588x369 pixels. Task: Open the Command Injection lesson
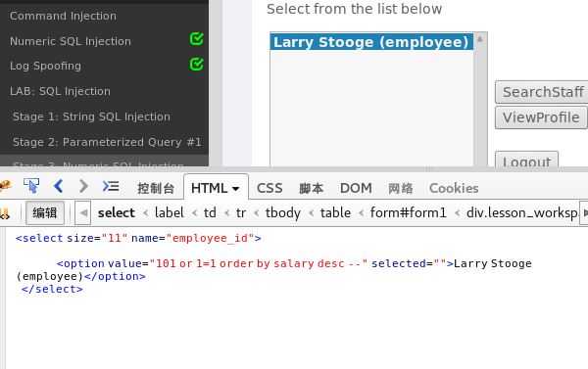point(63,16)
